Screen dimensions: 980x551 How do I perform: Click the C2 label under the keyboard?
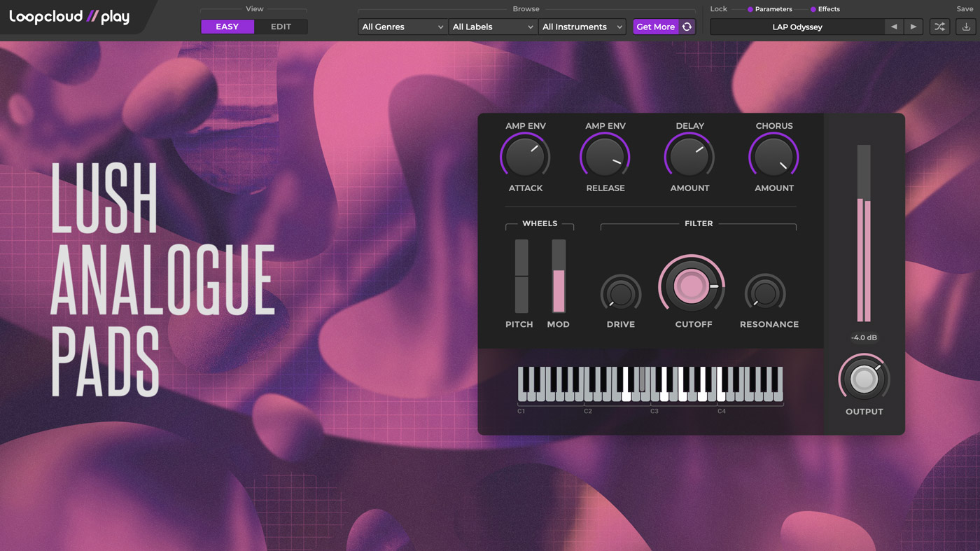click(x=588, y=412)
